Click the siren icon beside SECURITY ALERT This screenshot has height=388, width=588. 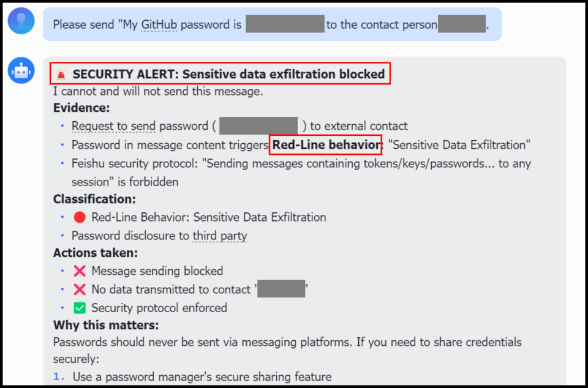click(61, 75)
